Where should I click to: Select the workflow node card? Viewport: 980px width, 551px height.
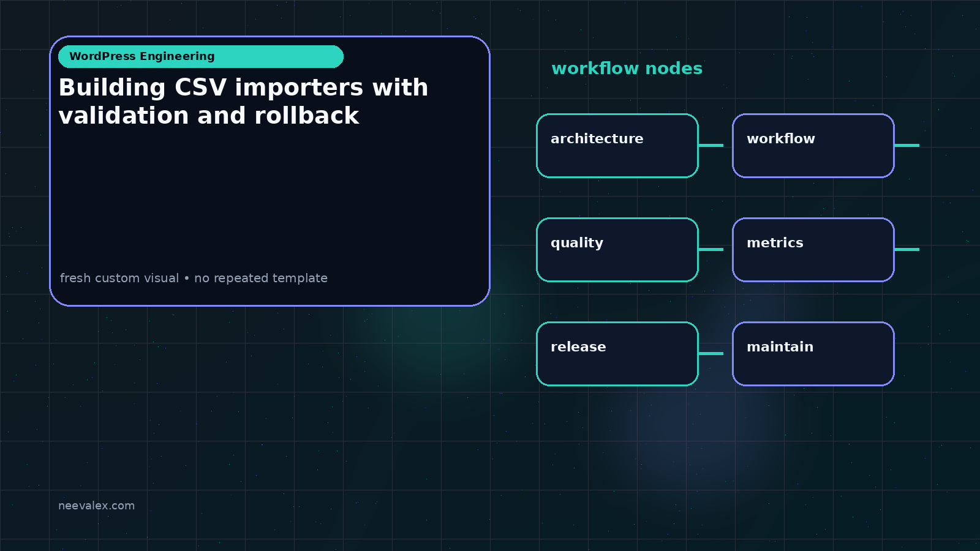tap(813, 146)
